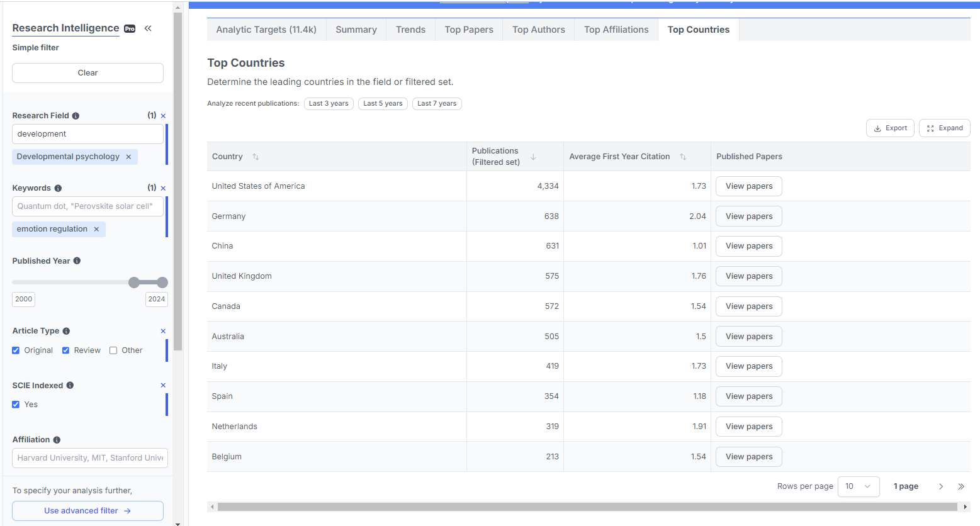This screenshot has height=526, width=980.
Task: Click the Keywords info icon
Action: [57, 187]
